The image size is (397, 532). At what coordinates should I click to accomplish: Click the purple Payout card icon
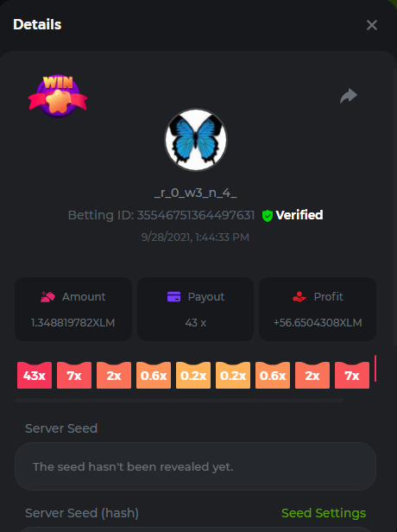pyautogui.click(x=174, y=297)
